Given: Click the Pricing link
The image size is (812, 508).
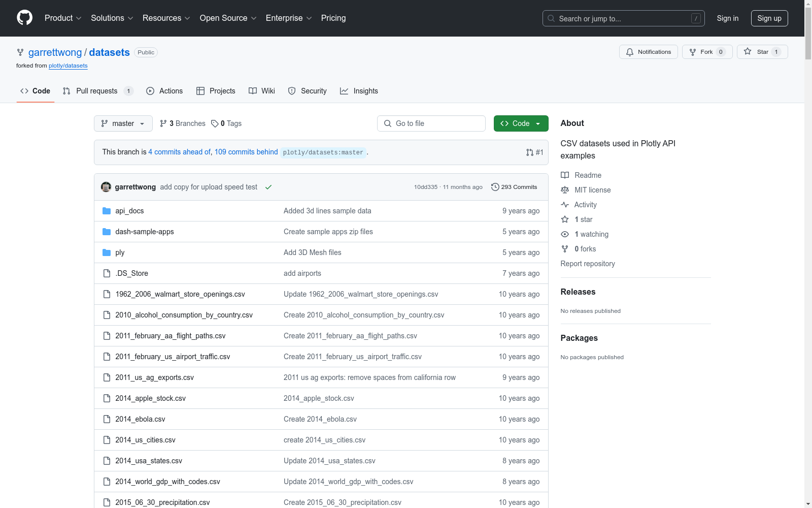Looking at the screenshot, I should (333, 18).
